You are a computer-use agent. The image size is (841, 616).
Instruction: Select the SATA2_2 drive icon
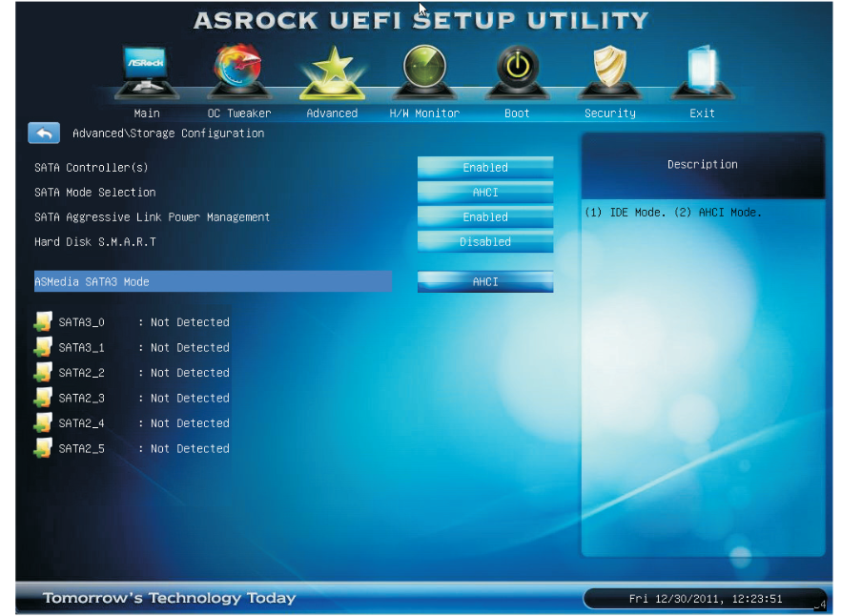[x=43, y=373]
